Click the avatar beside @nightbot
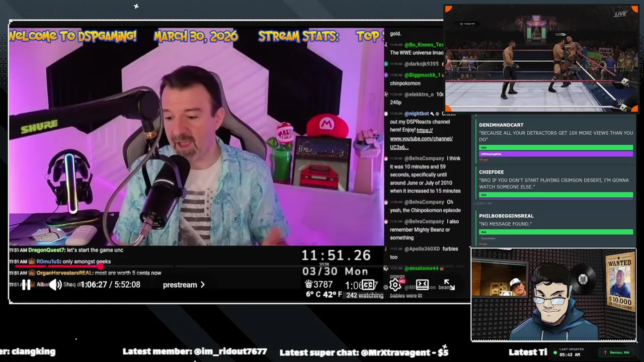 click(386, 114)
